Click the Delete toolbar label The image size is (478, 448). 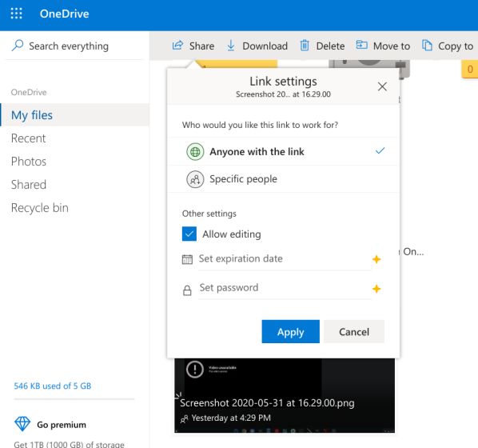330,46
